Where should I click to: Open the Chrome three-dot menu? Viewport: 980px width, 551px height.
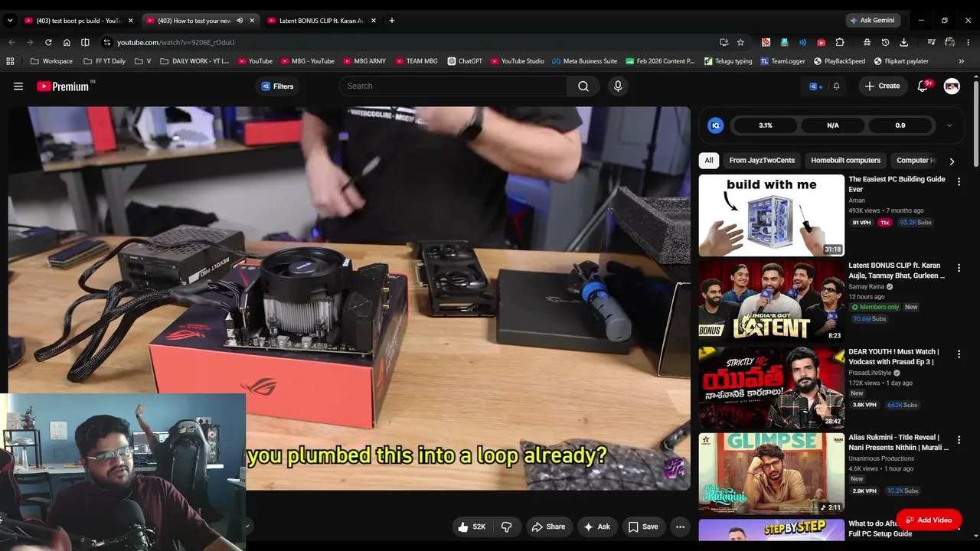coord(969,42)
